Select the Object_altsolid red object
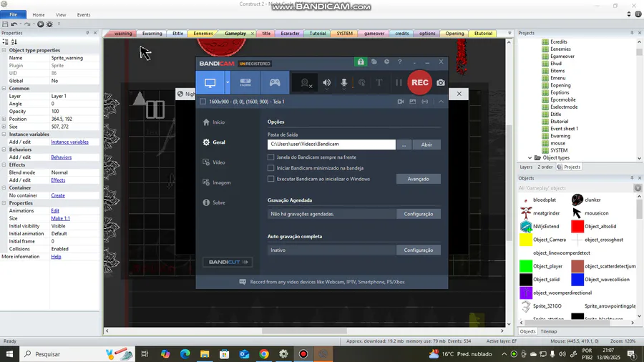 594,226
